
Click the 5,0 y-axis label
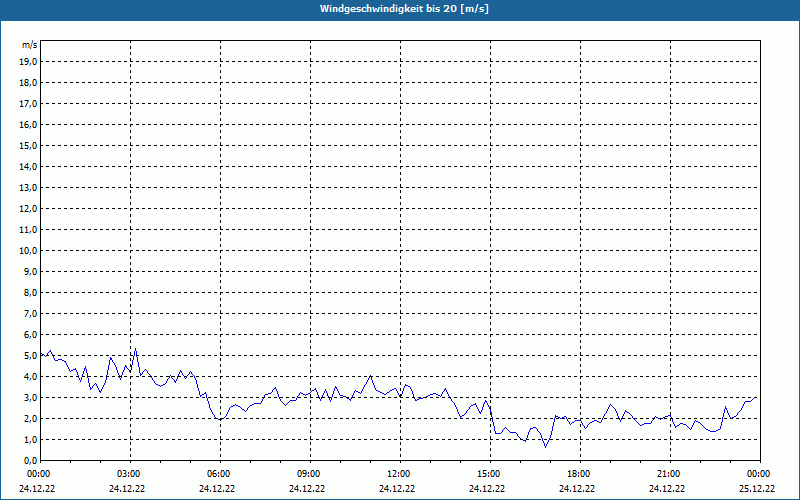(x=30, y=356)
